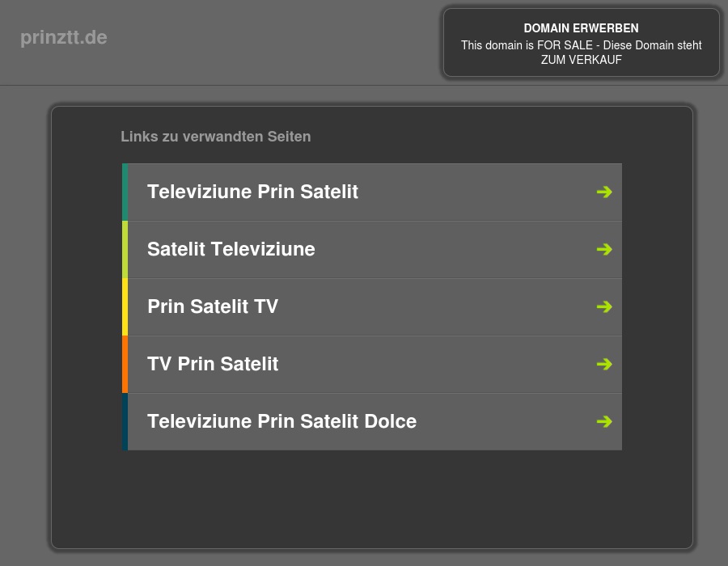Image resolution: width=728 pixels, height=566 pixels.
Task: Click the Links zu verwandten Seiten heading
Action: (215, 137)
